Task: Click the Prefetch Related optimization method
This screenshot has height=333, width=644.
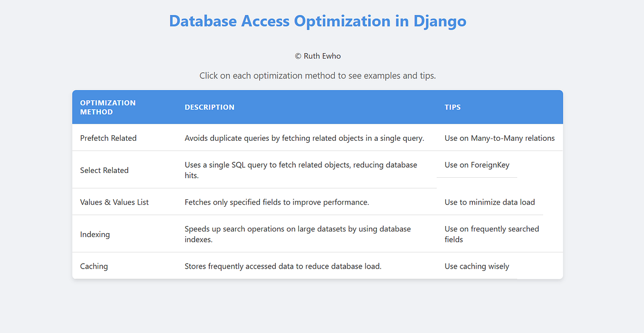Action: [x=108, y=138]
